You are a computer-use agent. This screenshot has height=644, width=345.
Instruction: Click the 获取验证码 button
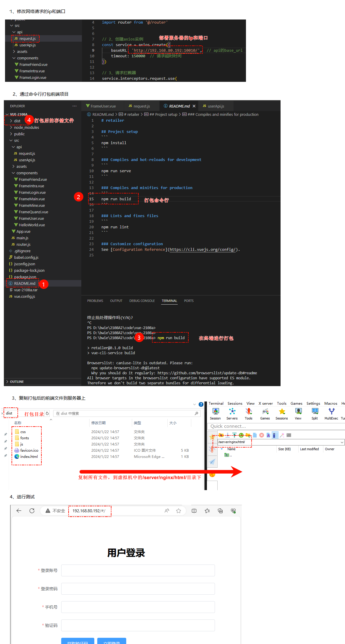point(78,641)
